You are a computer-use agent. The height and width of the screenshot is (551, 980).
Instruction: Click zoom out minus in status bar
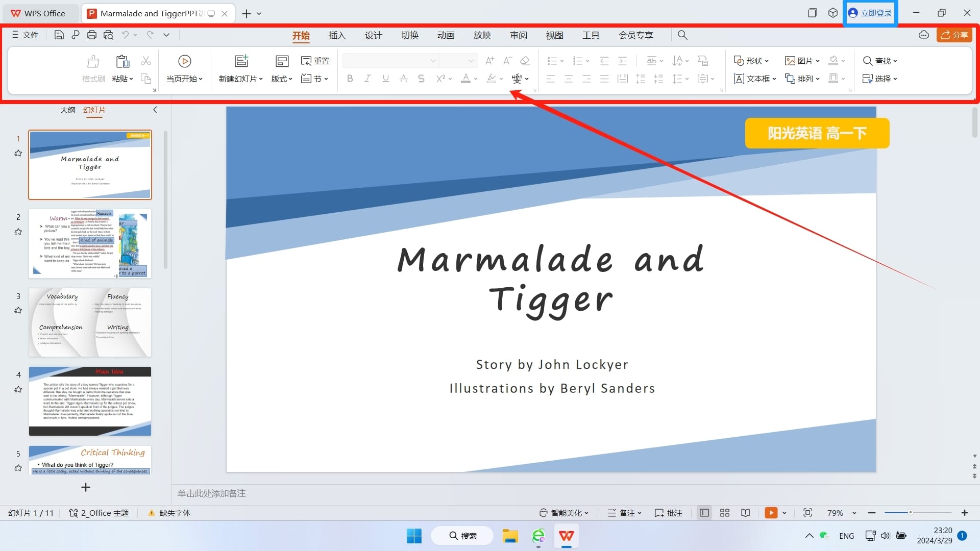(x=872, y=513)
